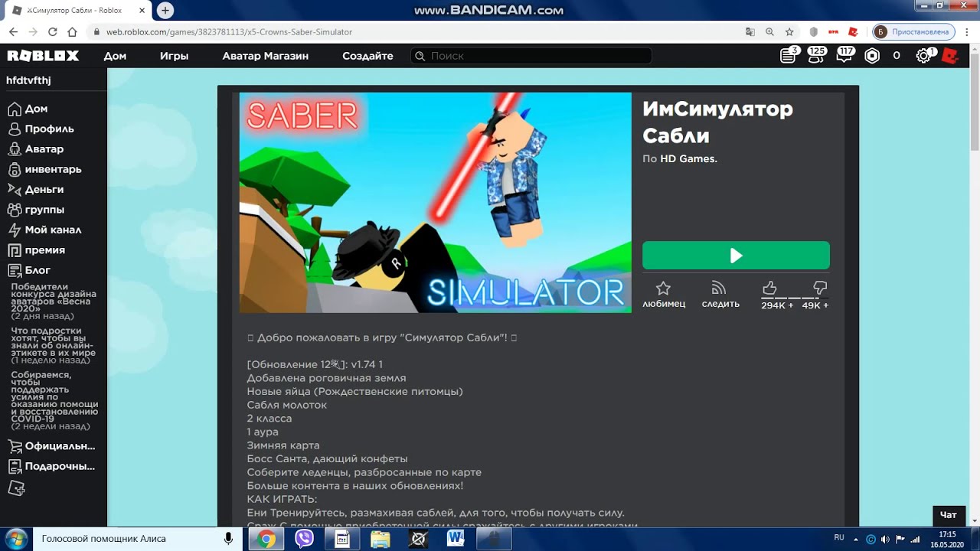This screenshot has height=551, width=980.
Task: Open the news feed icon with badge 3
Action: point(789,55)
